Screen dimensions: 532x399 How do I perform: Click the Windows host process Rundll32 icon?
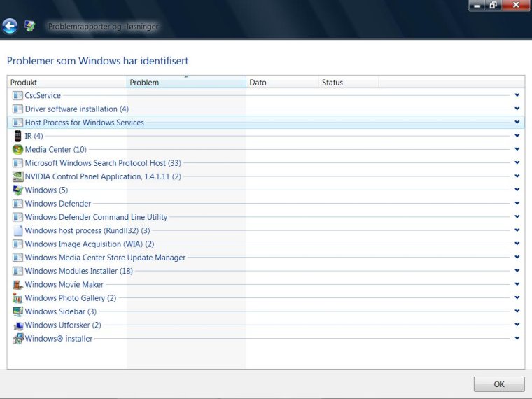(x=17, y=230)
